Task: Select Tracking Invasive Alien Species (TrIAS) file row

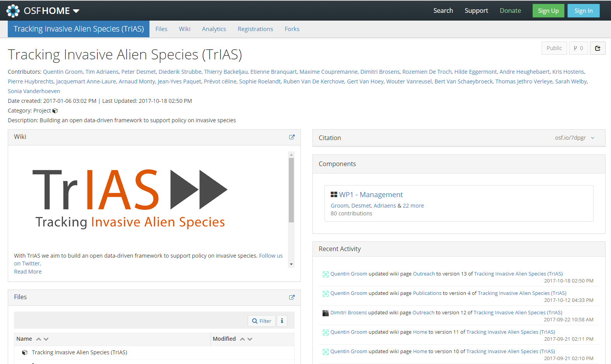Action: click(x=154, y=352)
